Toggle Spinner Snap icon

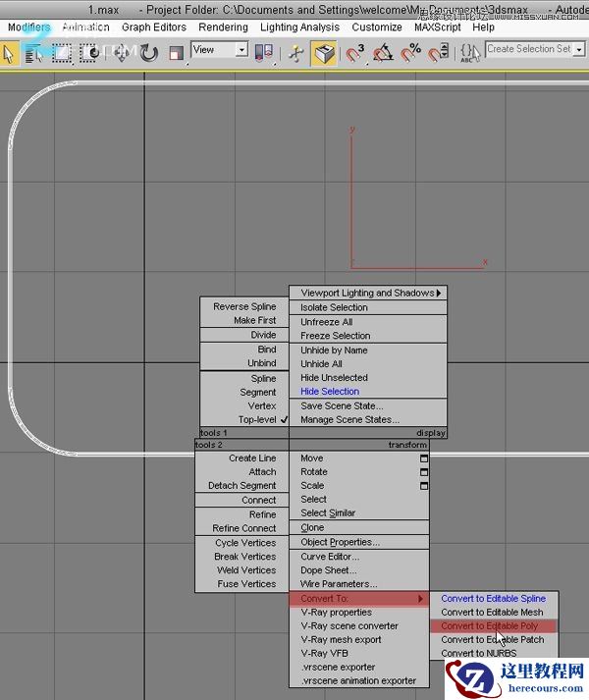coord(438,53)
